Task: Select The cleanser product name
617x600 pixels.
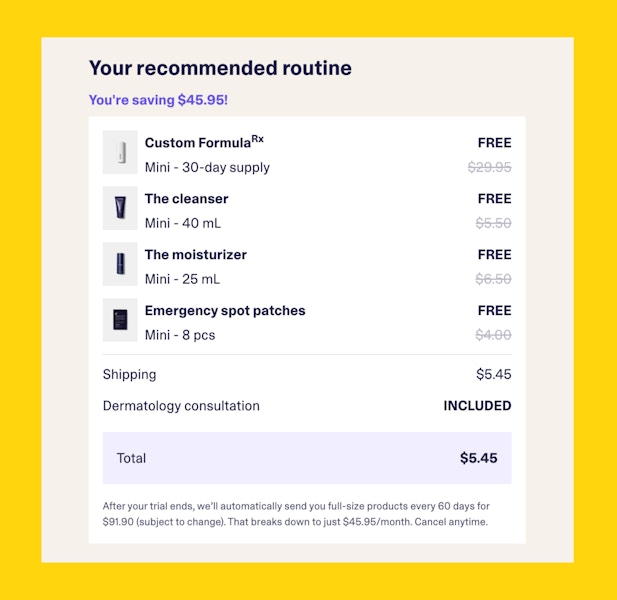Action: pyautogui.click(x=187, y=199)
